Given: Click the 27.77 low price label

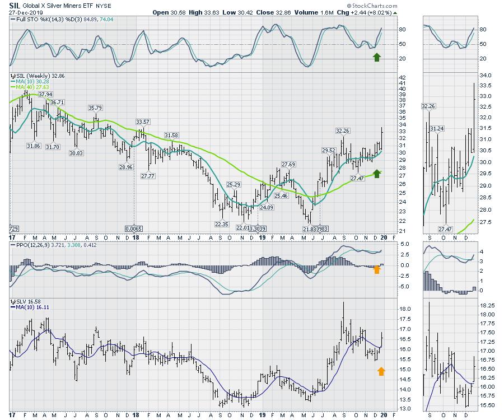Looking at the screenshot, I should tap(148, 176).
